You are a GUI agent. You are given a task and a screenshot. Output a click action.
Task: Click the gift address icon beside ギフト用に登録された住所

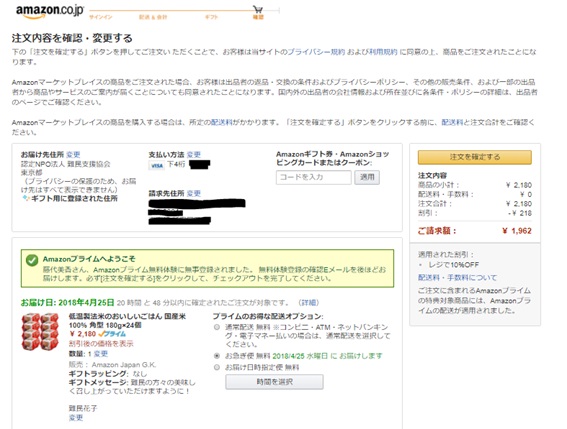click(x=25, y=198)
